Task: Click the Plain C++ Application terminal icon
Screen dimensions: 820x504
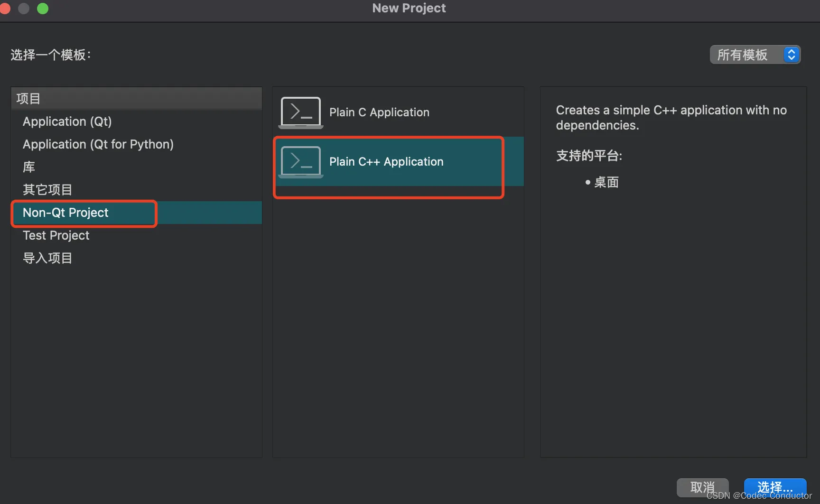Action: [x=300, y=161]
